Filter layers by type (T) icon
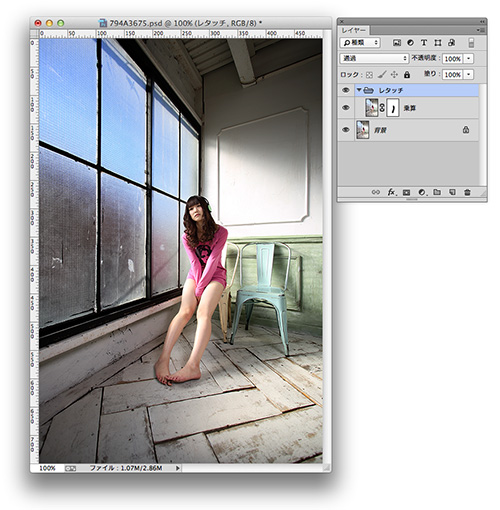 click(x=424, y=43)
